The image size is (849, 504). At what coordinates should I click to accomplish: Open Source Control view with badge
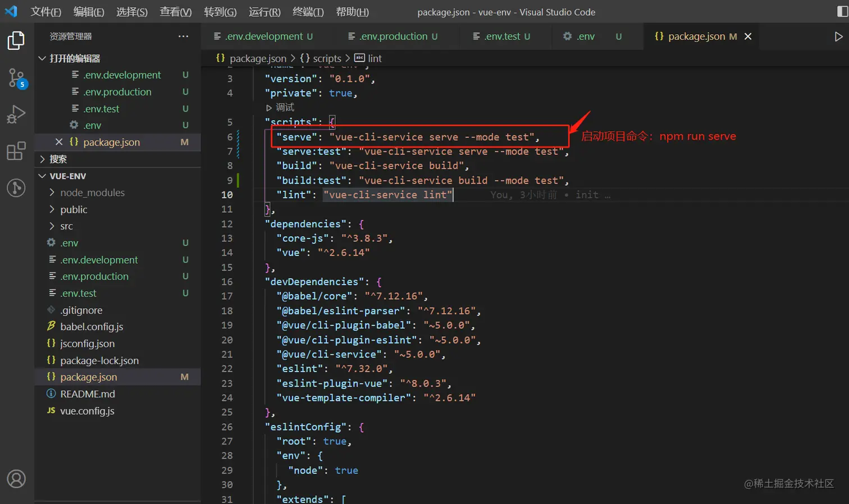(x=16, y=79)
